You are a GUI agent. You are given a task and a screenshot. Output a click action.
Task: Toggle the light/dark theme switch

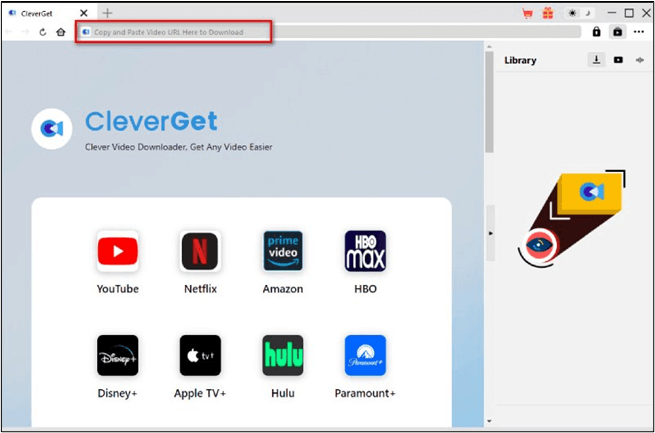pos(579,13)
